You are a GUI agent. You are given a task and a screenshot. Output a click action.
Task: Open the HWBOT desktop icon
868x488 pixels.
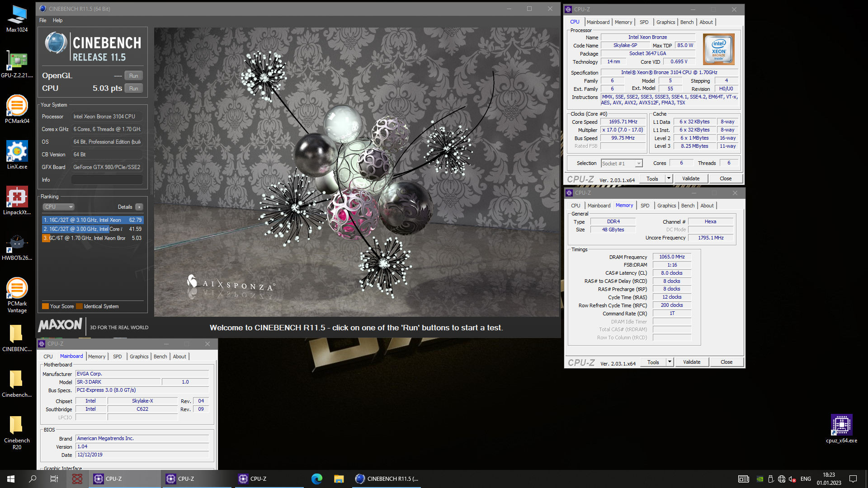[17, 247]
